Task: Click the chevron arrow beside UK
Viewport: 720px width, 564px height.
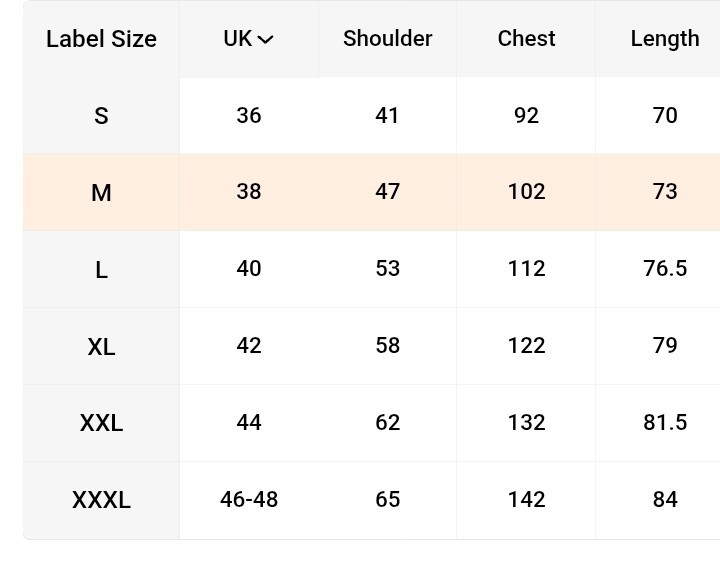Action: coord(265,40)
